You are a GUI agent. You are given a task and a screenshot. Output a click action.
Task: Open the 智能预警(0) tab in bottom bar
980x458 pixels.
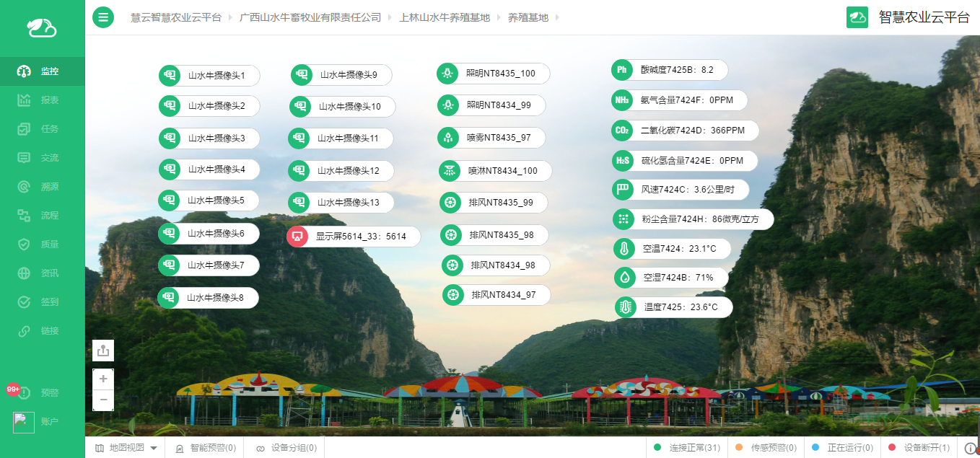tap(205, 448)
